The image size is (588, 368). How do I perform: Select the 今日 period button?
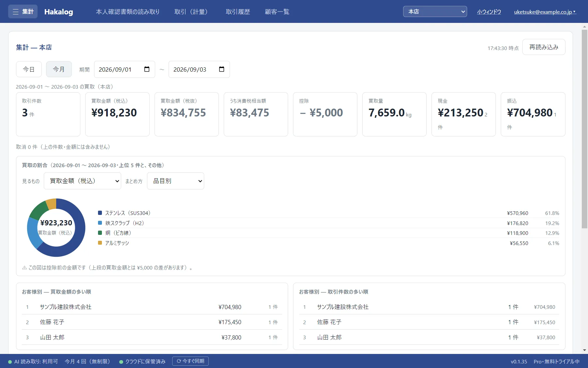[x=29, y=69]
